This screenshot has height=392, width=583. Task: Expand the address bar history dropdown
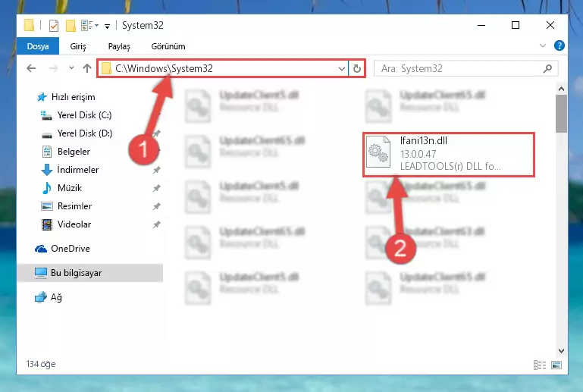point(341,69)
